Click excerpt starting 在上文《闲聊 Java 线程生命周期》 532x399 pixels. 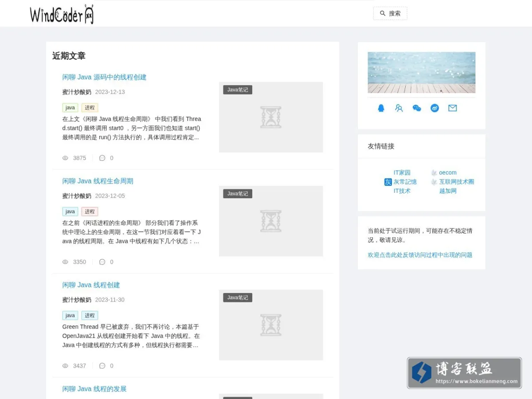pos(132,128)
